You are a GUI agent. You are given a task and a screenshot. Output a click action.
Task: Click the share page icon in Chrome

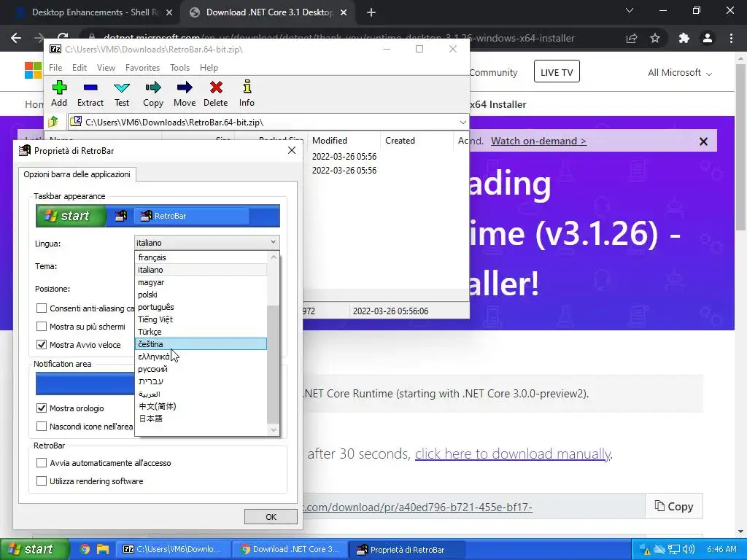[x=632, y=38]
